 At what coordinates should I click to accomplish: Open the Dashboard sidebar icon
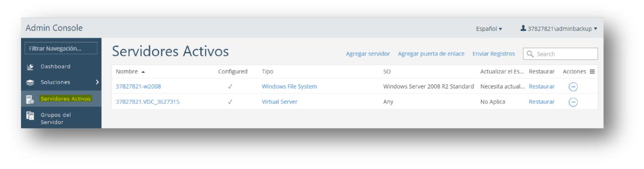click(30, 67)
